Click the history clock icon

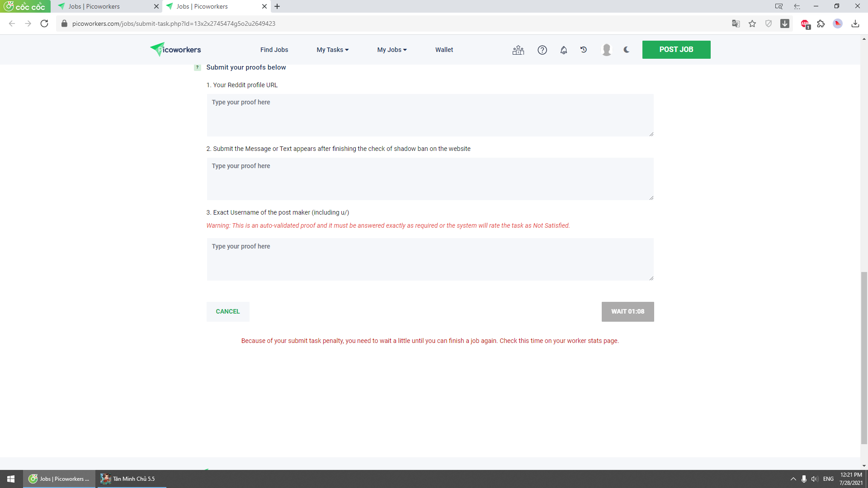point(584,50)
